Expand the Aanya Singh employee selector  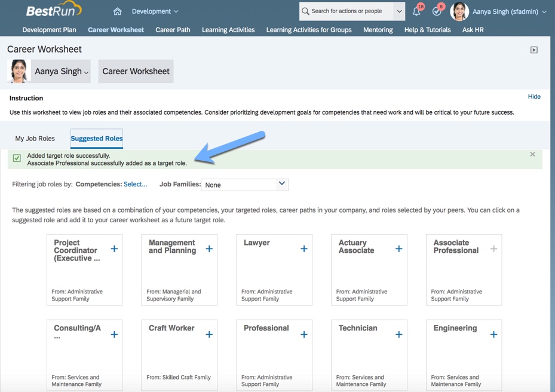tap(61, 71)
